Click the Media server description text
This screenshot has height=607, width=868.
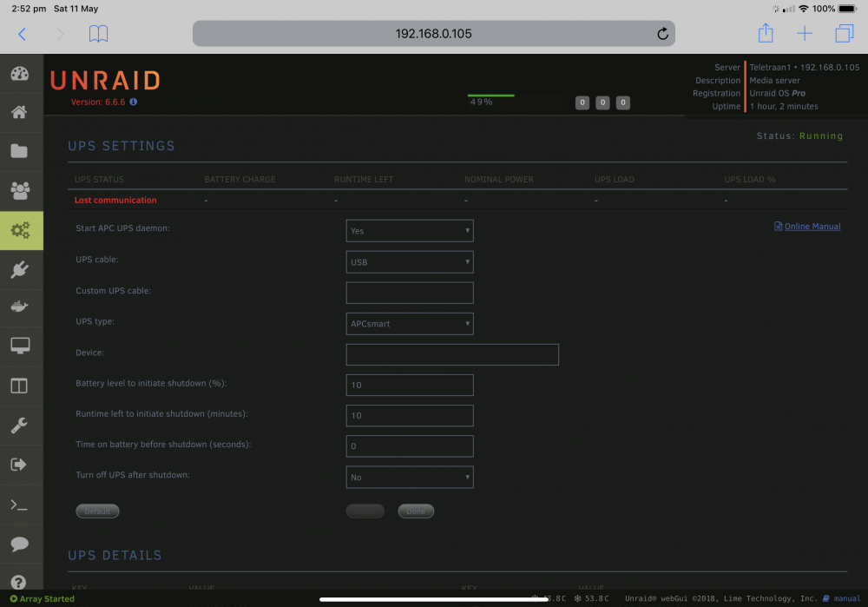774,80
